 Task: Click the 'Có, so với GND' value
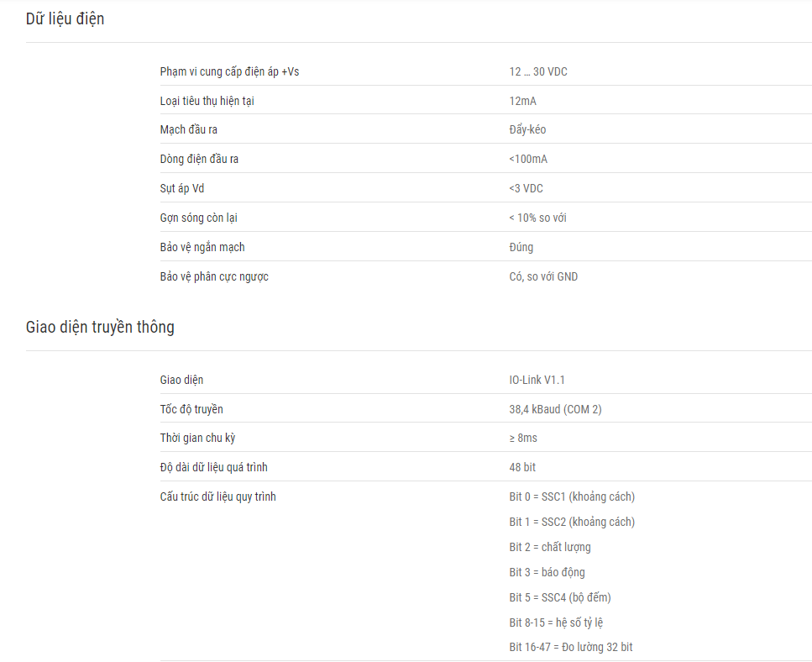tap(543, 276)
